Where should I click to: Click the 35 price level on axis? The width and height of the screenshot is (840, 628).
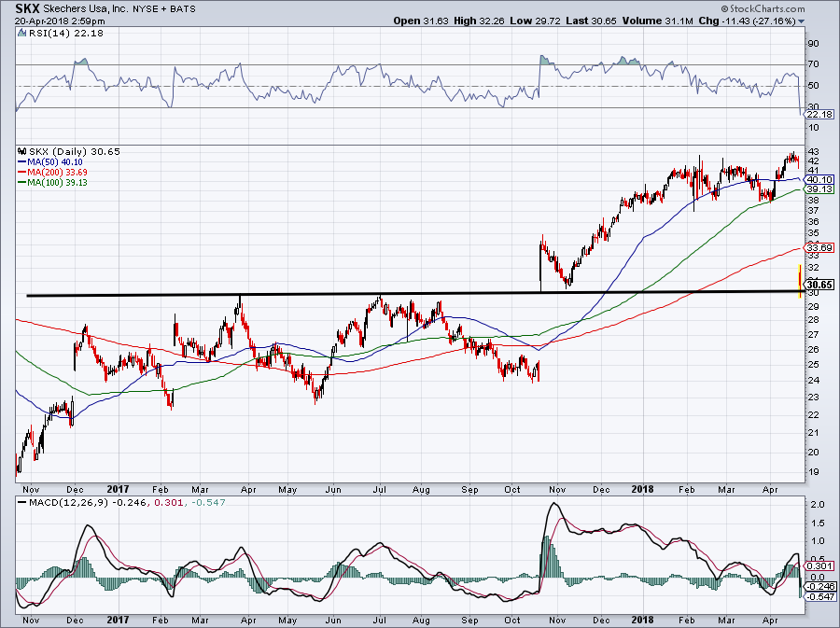pyautogui.click(x=813, y=233)
